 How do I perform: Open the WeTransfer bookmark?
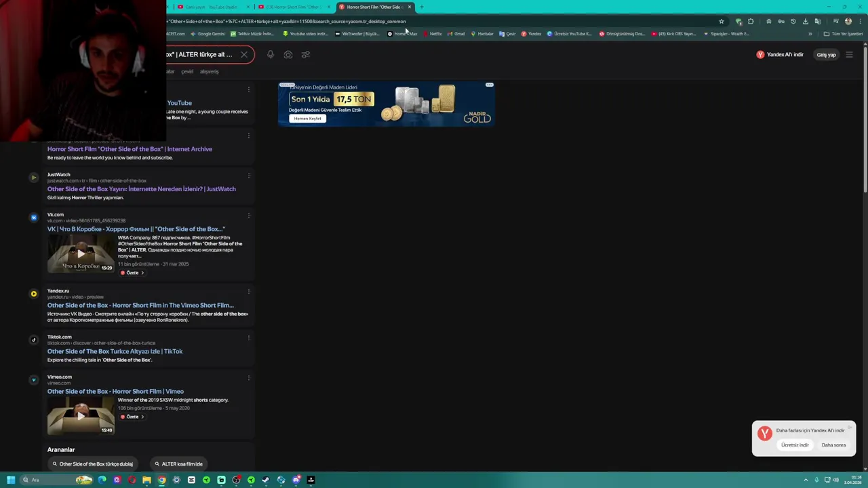[x=357, y=34]
